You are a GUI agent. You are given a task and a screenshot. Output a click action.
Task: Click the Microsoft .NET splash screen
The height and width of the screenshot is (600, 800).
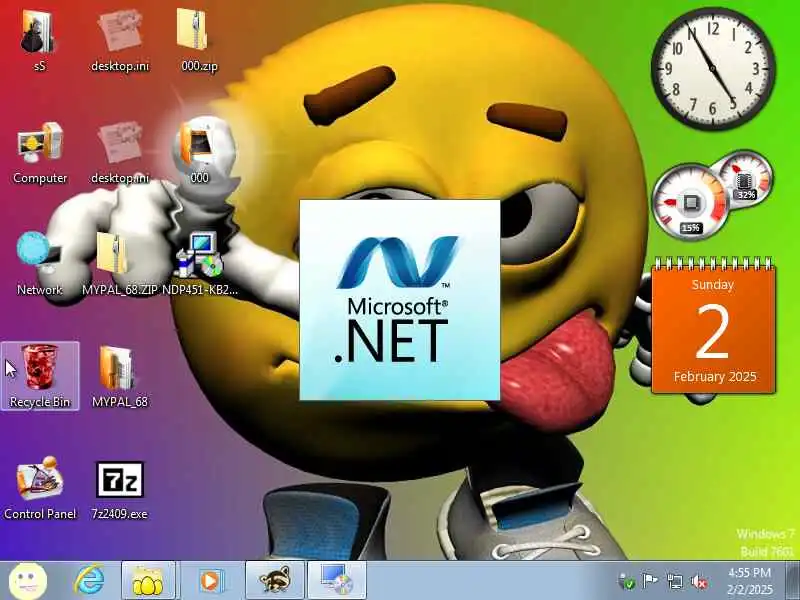click(x=399, y=300)
